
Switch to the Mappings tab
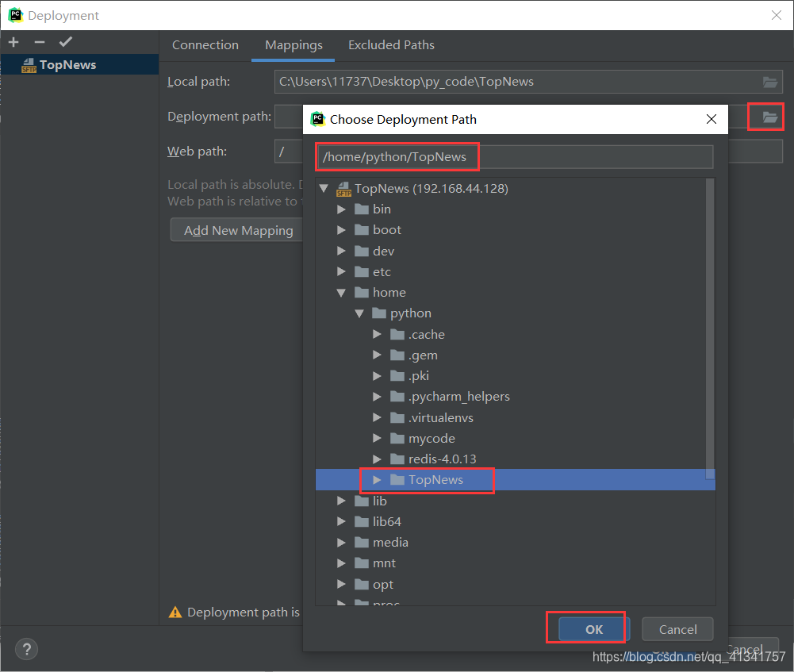click(x=293, y=45)
